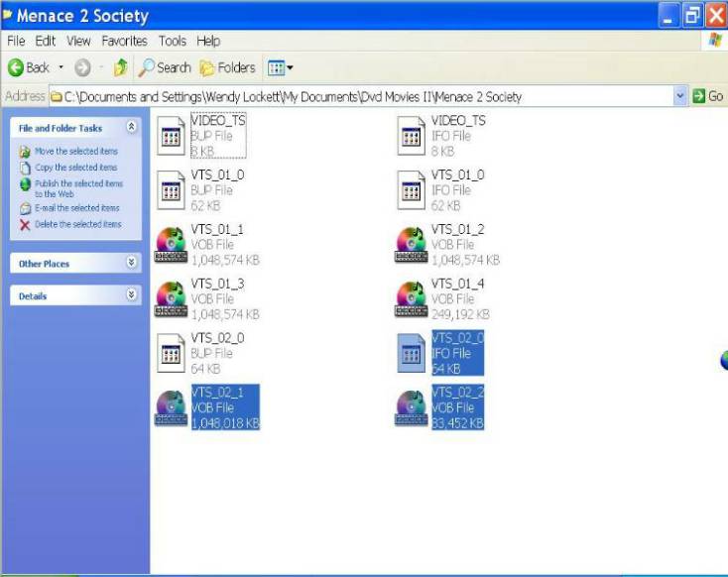Select the VTS_01_0 BUP file icon
Screen dimensions: 728x577
pyautogui.click(x=172, y=190)
